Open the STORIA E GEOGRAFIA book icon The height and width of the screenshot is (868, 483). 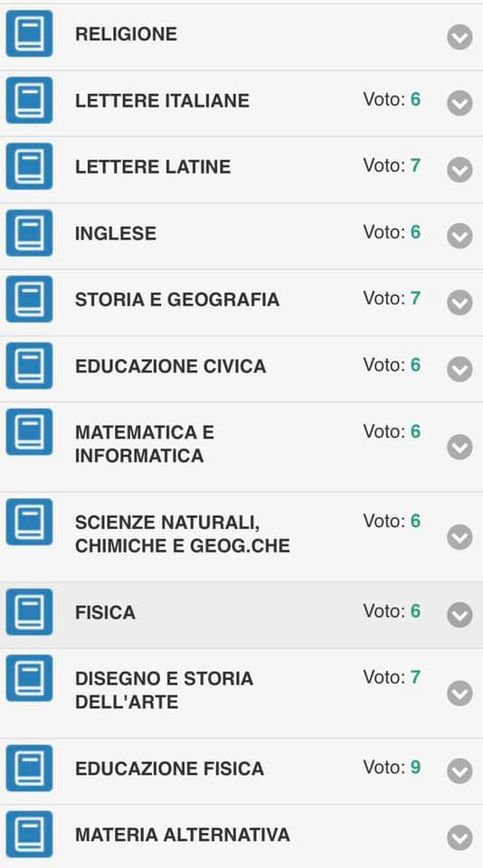point(29,299)
